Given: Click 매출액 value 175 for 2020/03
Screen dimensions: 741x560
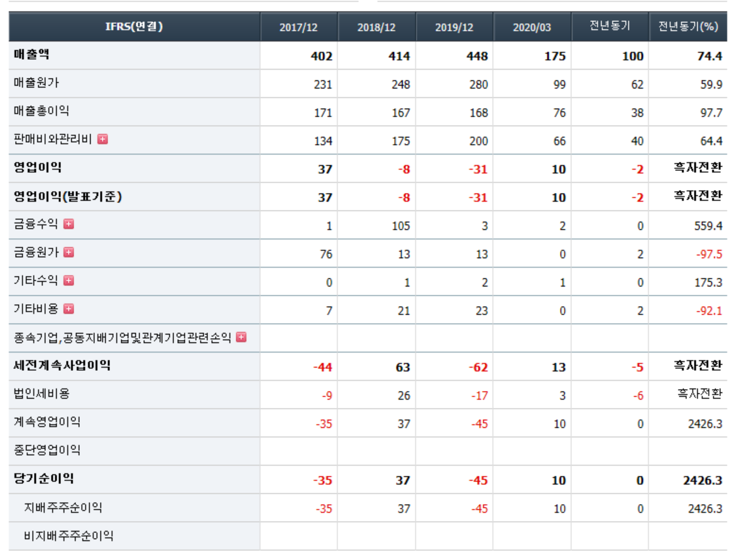Looking at the screenshot, I should pyautogui.click(x=555, y=56).
